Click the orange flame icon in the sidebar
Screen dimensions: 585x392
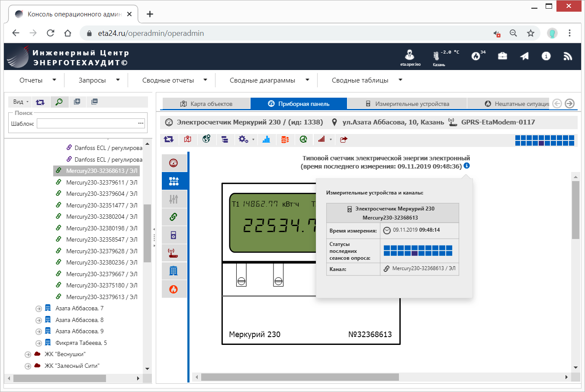pyautogui.click(x=174, y=289)
